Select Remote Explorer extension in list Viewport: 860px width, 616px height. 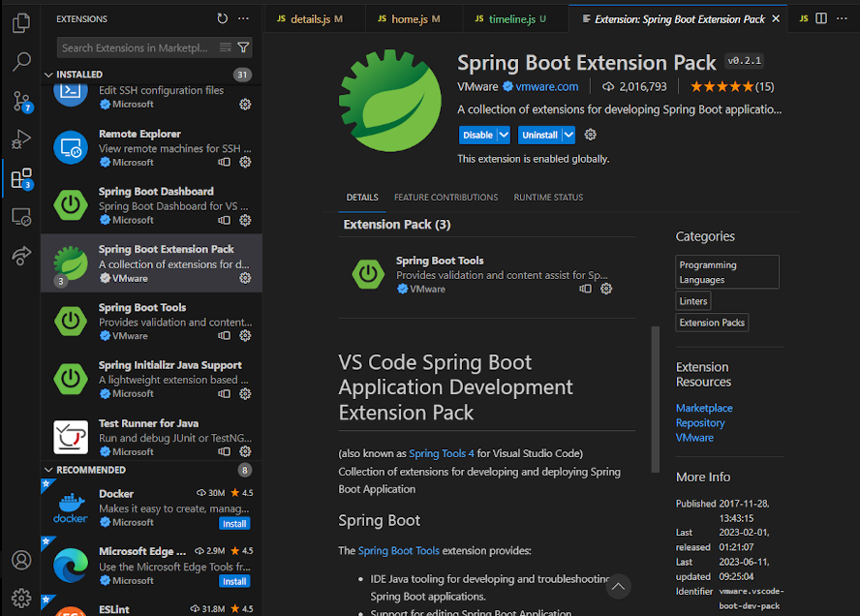[151, 147]
